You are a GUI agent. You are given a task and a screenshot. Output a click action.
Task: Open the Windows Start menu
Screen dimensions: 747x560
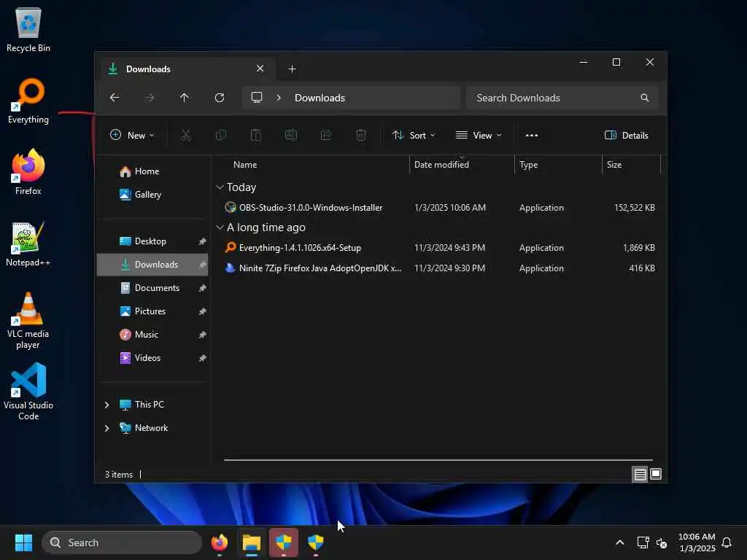pyautogui.click(x=23, y=542)
